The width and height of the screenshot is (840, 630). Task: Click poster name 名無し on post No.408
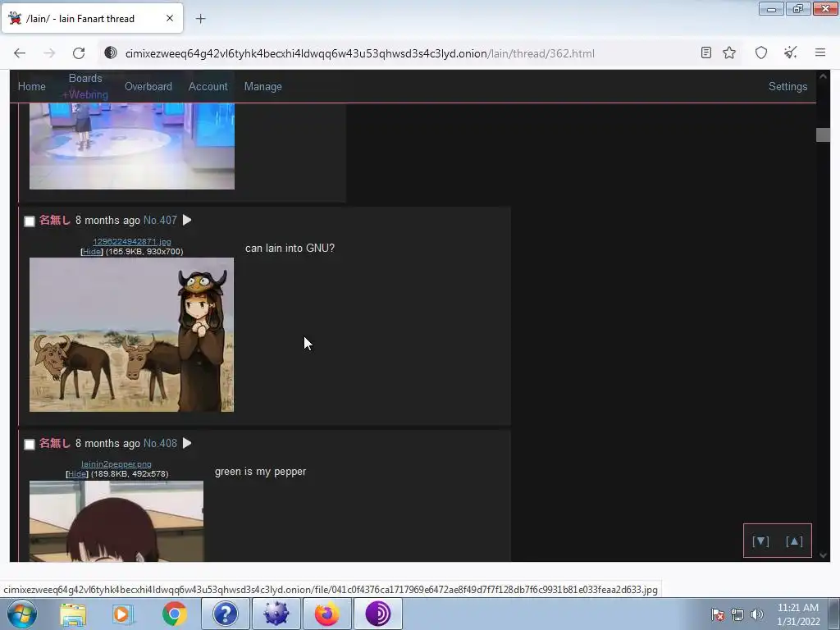(55, 443)
